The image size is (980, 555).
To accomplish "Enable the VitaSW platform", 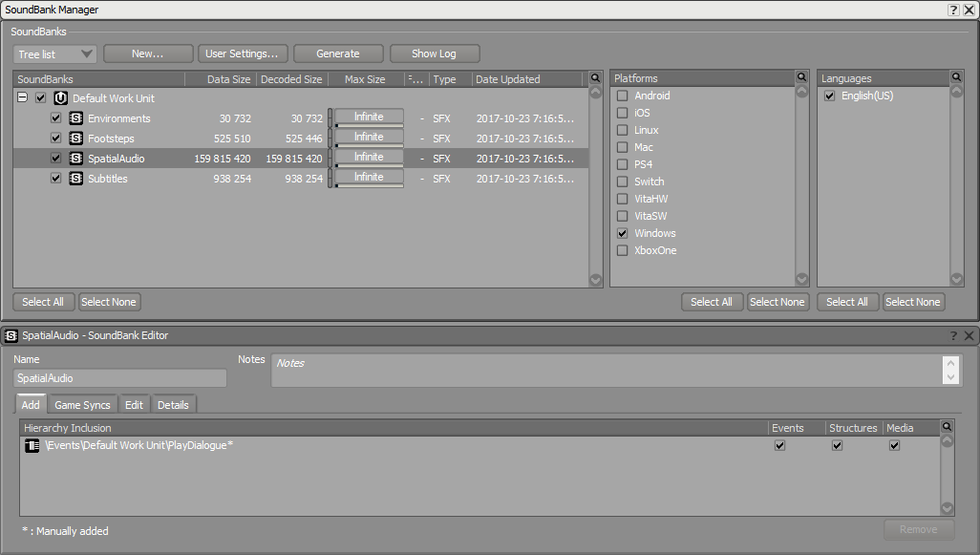I will (x=623, y=216).
